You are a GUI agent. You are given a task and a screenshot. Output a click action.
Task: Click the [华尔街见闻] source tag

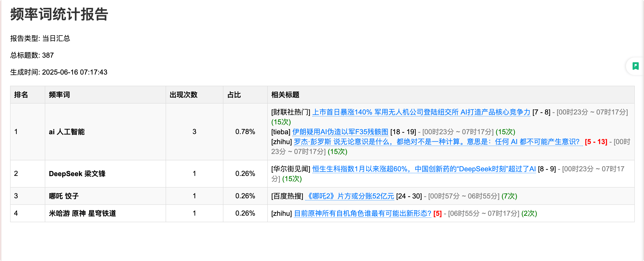[x=291, y=169]
